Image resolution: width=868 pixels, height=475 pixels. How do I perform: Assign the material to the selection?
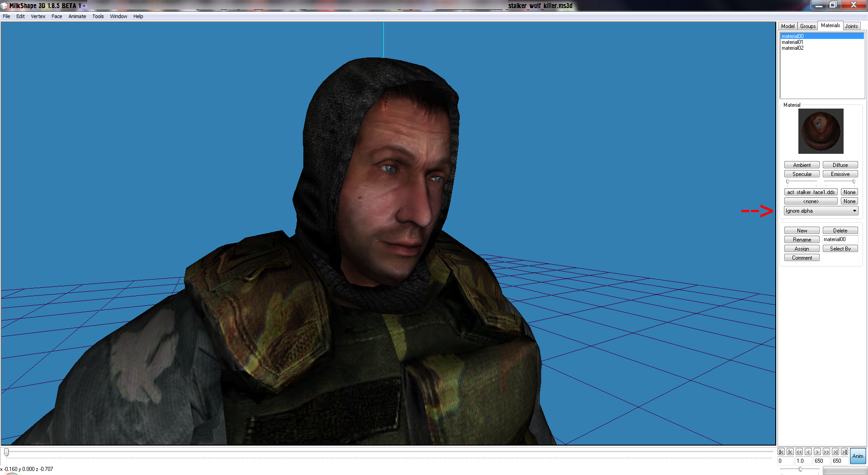[x=802, y=249]
